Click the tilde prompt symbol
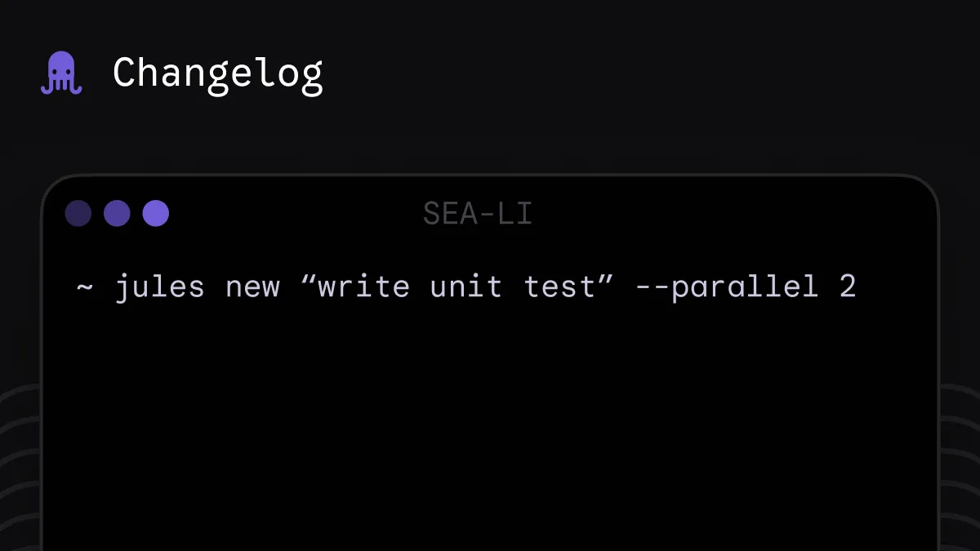The height and width of the screenshot is (551, 980). [85, 288]
